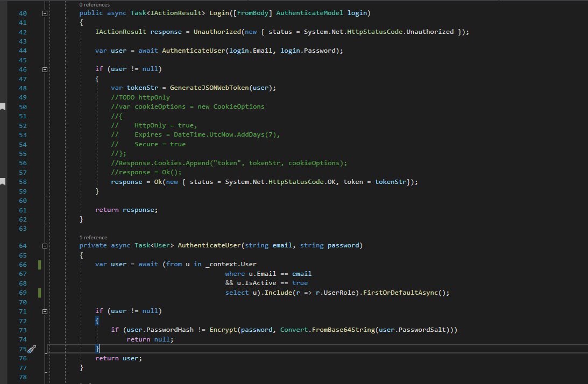Click 'login.Password' argument on line 44
Image resolution: width=588 pixels, height=384 pixels.
click(308, 51)
